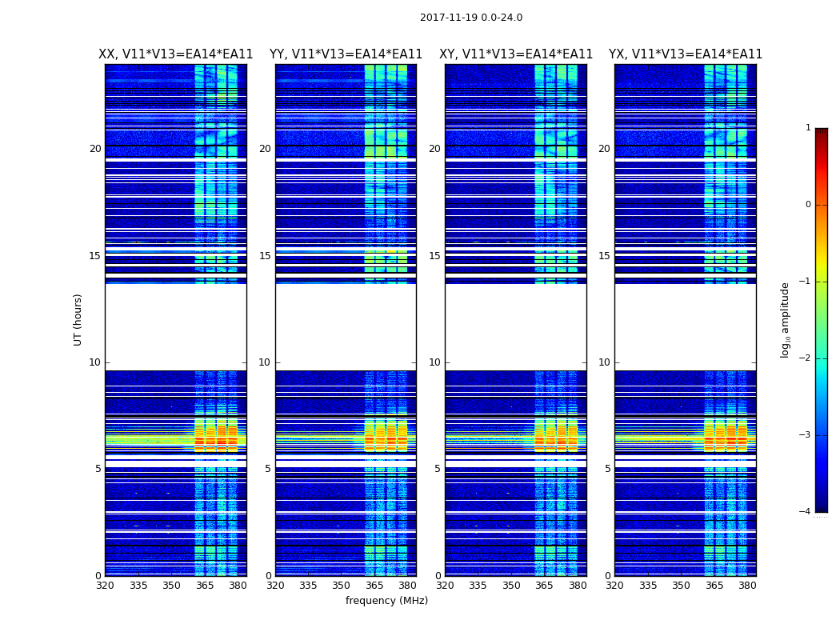Click the white data gap in XY panel
The image size is (840, 640).
click(x=516, y=326)
